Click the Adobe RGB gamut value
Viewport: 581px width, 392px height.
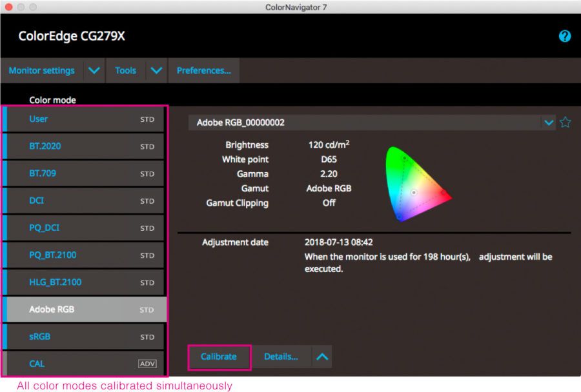[x=329, y=188]
